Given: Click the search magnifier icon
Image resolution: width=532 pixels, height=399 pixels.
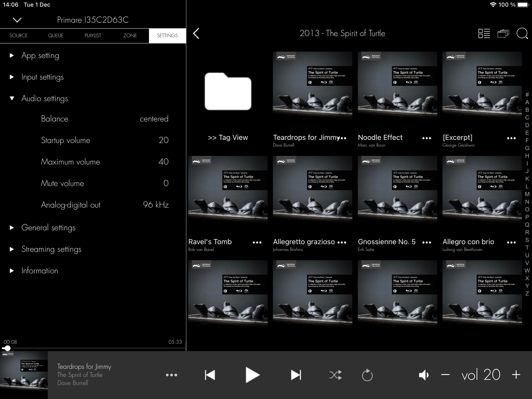Looking at the screenshot, I should [x=522, y=34].
